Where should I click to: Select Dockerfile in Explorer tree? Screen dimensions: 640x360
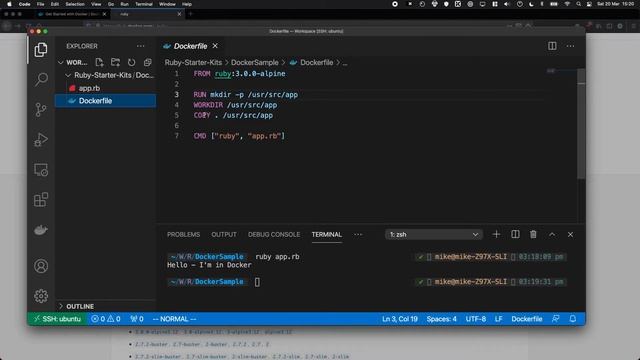(105, 100)
